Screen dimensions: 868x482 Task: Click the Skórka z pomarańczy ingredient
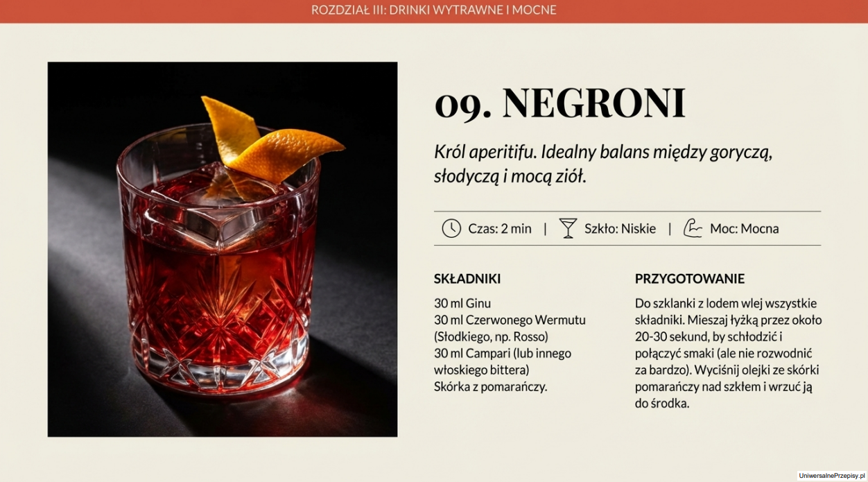click(x=491, y=386)
